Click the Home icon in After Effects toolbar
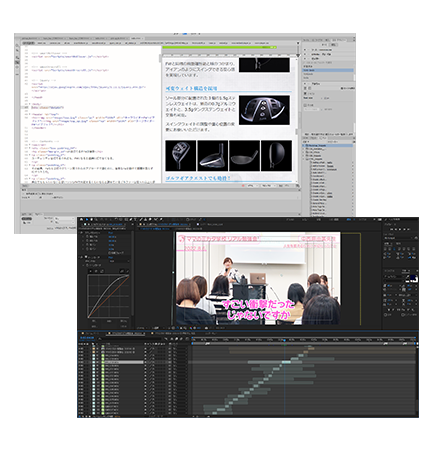 click(81, 219)
